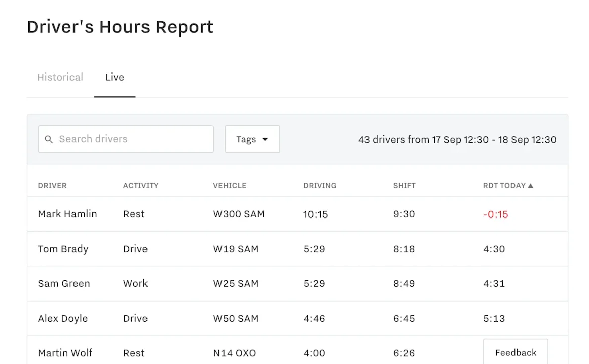The width and height of the screenshot is (589, 364).
Task: Click the sort arrow on RDT TODAY column
Action: click(x=530, y=185)
